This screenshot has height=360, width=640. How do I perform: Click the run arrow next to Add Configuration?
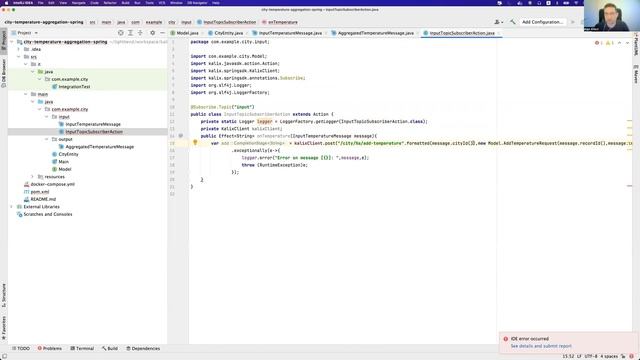pyautogui.click(x=573, y=22)
